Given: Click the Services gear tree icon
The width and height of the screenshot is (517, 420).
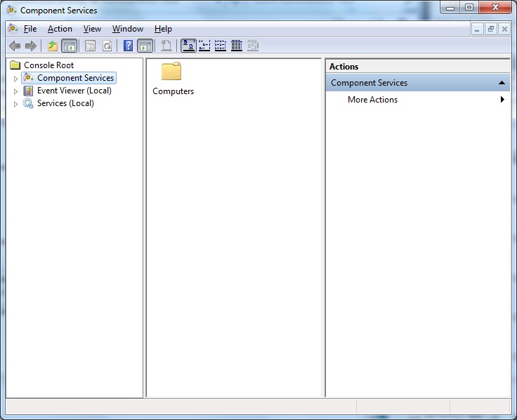Looking at the screenshot, I should coord(28,103).
